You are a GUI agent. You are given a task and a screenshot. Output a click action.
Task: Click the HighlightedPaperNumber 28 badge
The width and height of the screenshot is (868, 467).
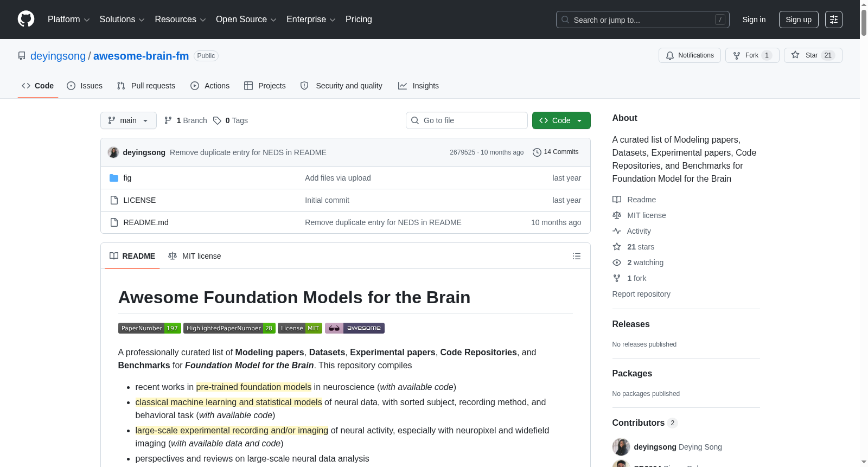[229, 328]
